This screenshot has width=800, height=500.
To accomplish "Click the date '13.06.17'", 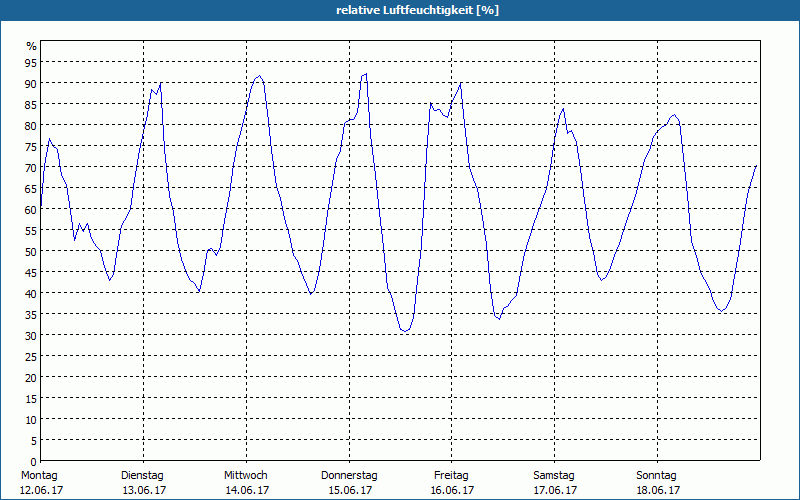I will coord(144,490).
